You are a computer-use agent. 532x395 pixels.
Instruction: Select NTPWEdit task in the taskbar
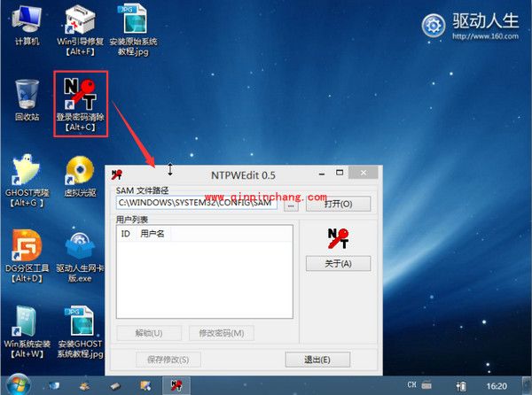176,385
